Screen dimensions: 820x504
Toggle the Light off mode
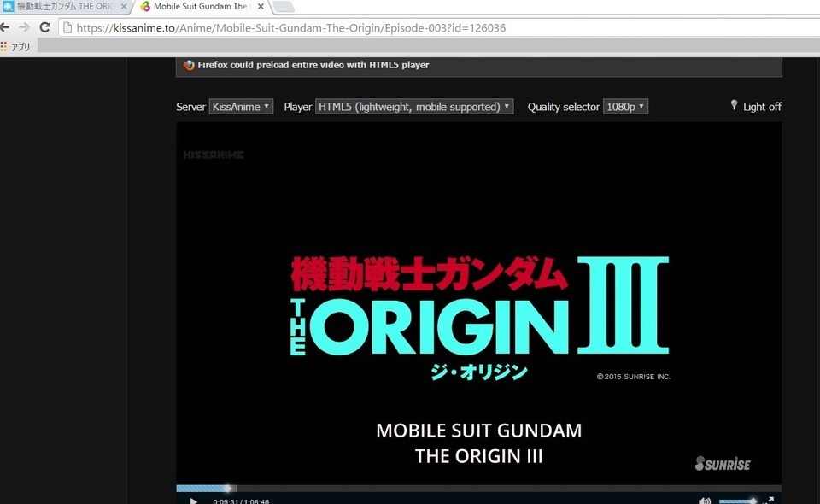click(x=756, y=106)
